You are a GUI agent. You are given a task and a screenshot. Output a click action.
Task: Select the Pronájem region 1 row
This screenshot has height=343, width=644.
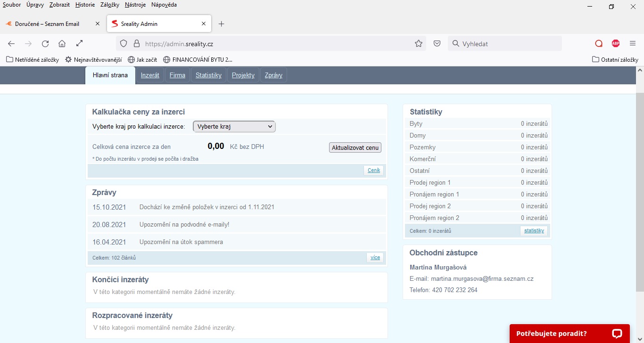pyautogui.click(x=479, y=194)
